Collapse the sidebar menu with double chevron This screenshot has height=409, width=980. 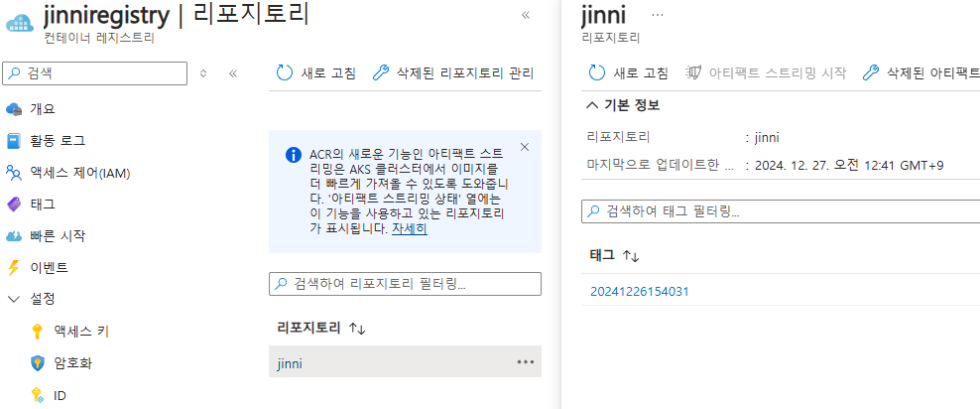click(233, 73)
